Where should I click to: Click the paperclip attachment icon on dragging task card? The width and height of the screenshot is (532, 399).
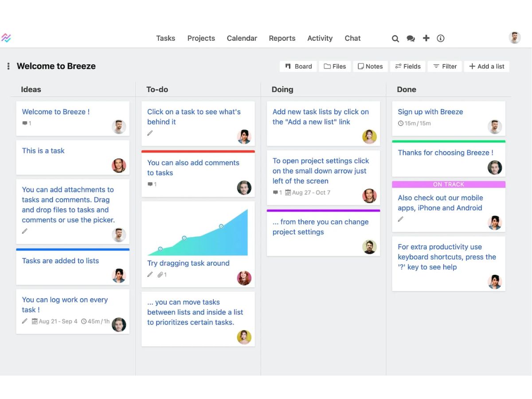[160, 275]
